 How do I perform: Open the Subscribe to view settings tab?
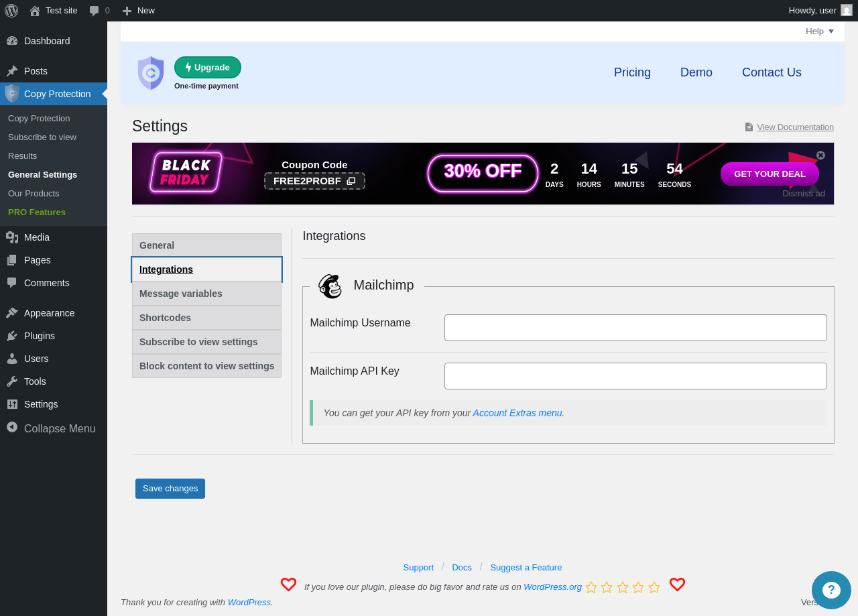206,342
